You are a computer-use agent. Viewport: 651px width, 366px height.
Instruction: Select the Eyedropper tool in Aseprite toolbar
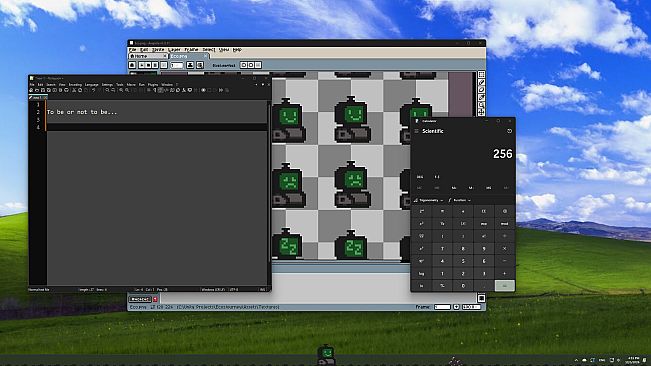click(481, 97)
